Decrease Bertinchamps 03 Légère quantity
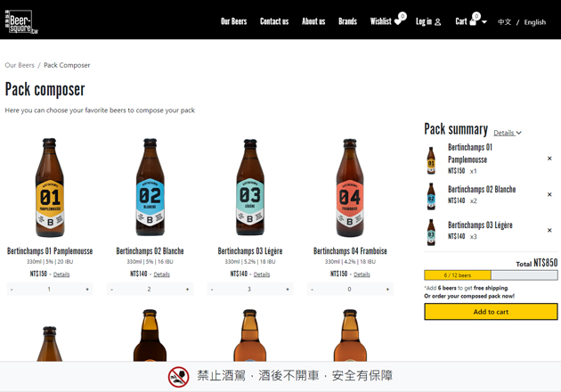This screenshot has width=561, height=392. pos(212,290)
